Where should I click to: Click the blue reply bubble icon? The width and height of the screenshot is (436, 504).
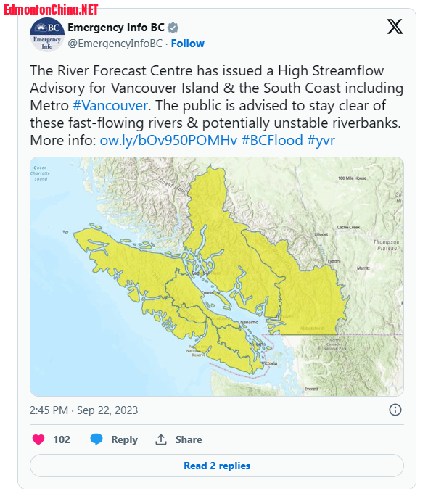pos(96,439)
